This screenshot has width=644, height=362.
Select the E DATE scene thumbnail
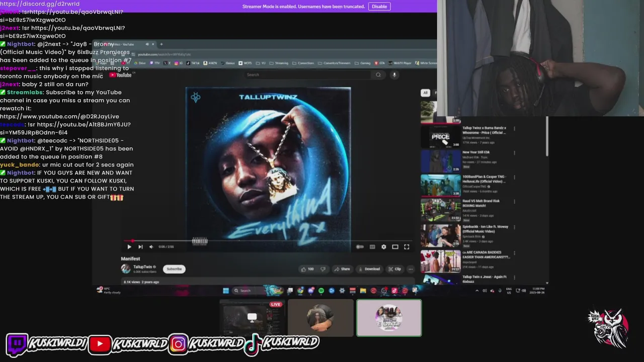point(389,318)
